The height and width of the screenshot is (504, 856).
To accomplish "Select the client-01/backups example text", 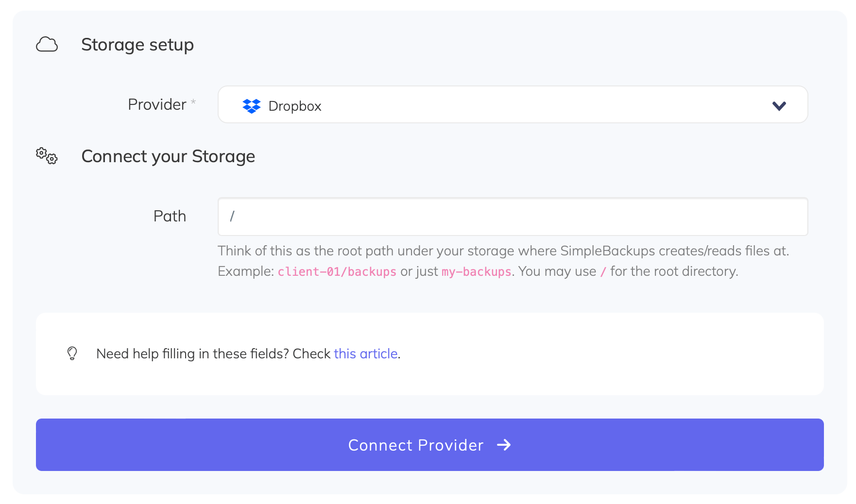I will (337, 271).
